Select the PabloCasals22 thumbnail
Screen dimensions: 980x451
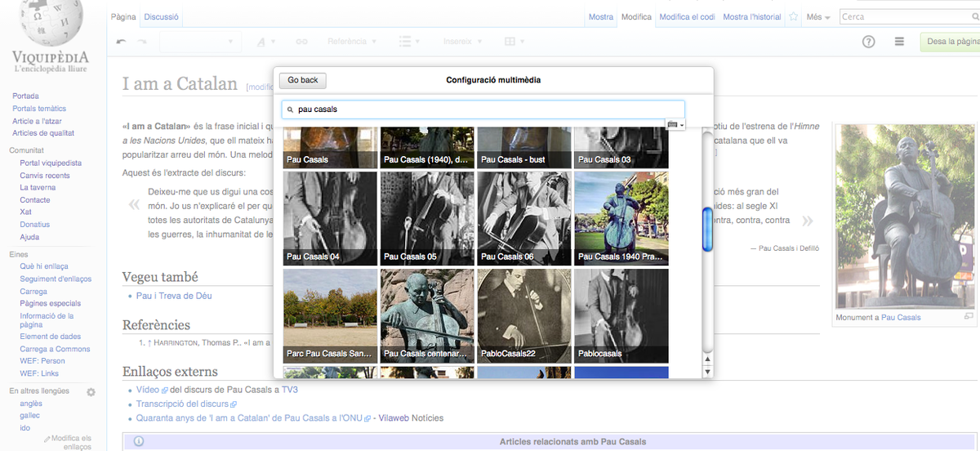click(x=524, y=315)
